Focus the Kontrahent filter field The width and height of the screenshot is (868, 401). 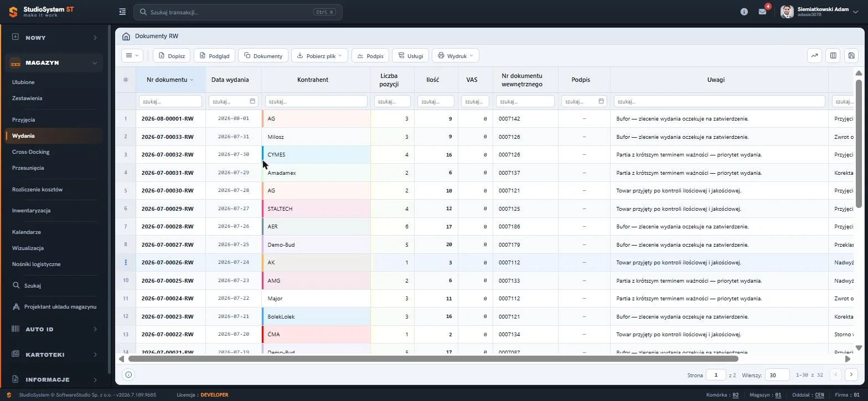(x=316, y=101)
